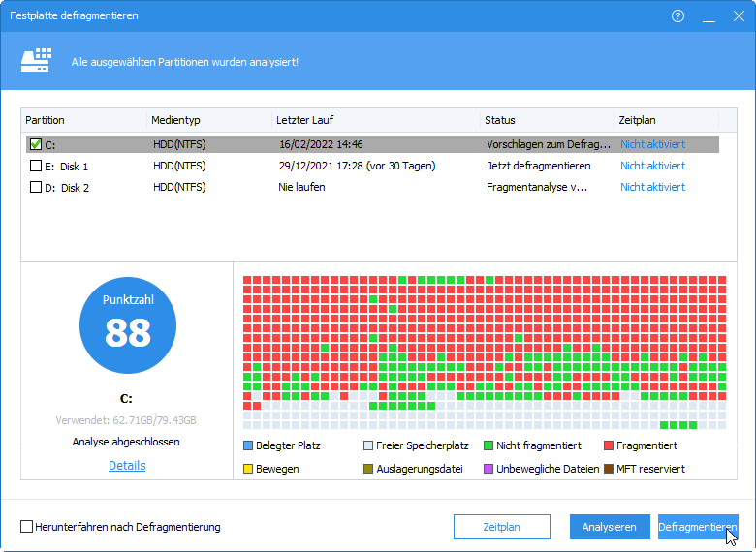This screenshot has width=756, height=552.
Task: Open Nicht aktiviert schedule link for E:
Action: coord(652,166)
